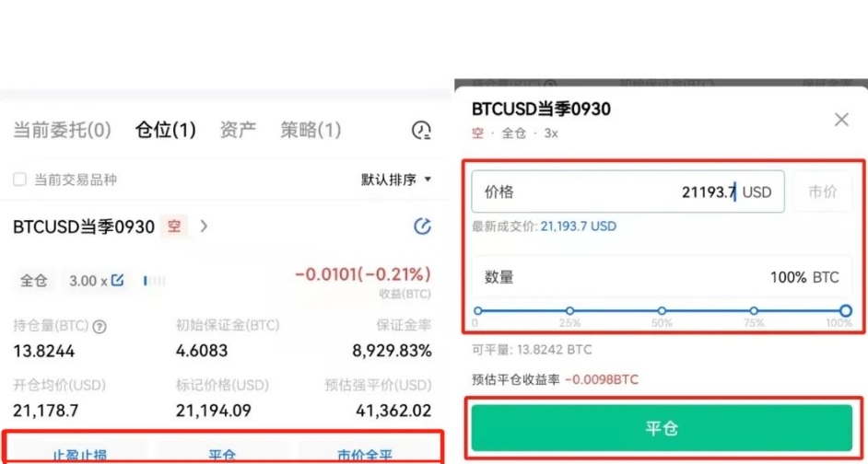The height and width of the screenshot is (464, 868).
Task: Open the order history clock icon
Action: coord(421,131)
